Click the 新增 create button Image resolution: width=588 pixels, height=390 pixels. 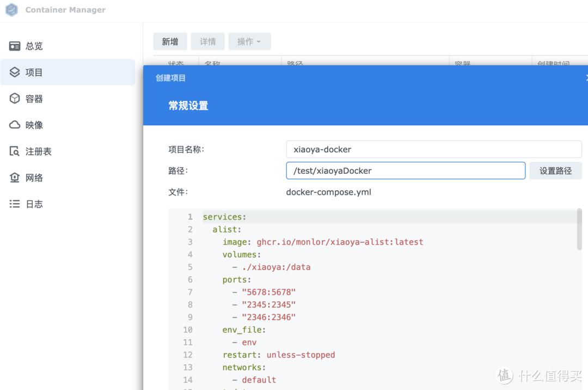coord(170,41)
